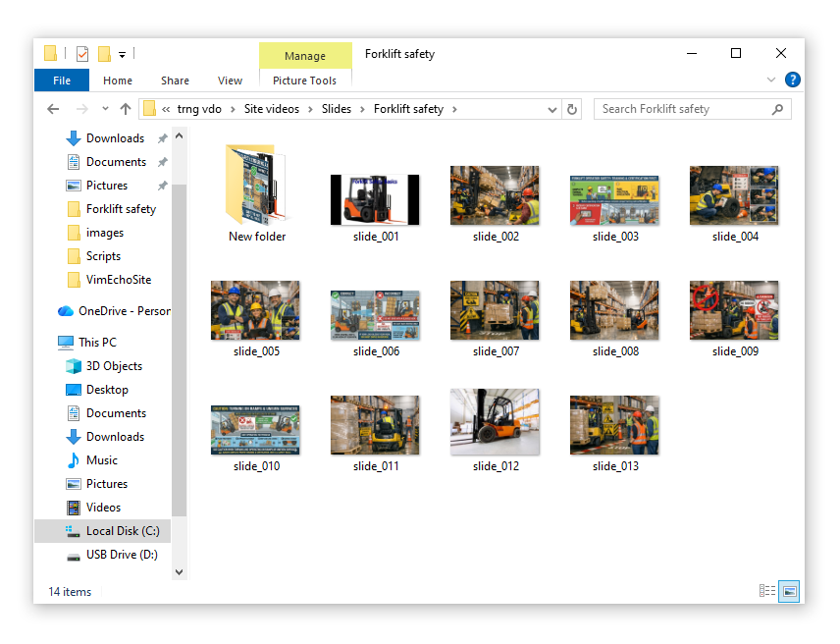This screenshot has width=840, height=644.
Task: Switch to the Home ribbon tab
Action: click(x=118, y=80)
